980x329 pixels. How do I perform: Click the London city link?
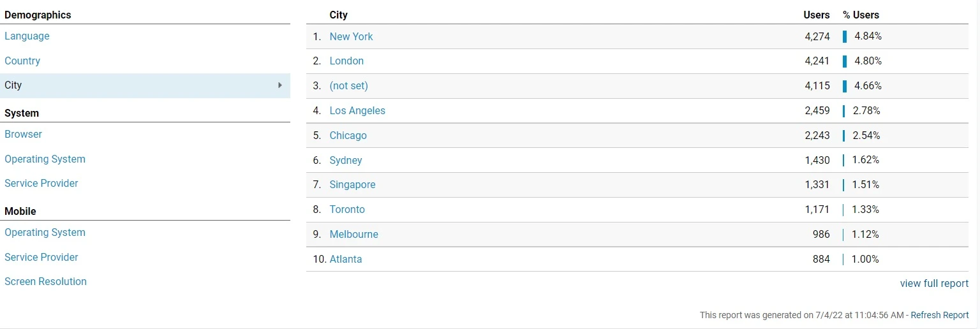346,61
